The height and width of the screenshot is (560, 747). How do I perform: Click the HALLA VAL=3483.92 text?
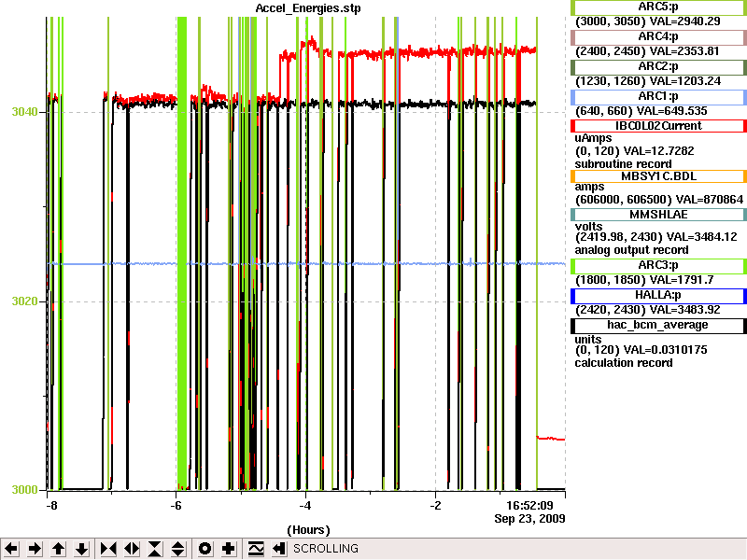(x=685, y=310)
